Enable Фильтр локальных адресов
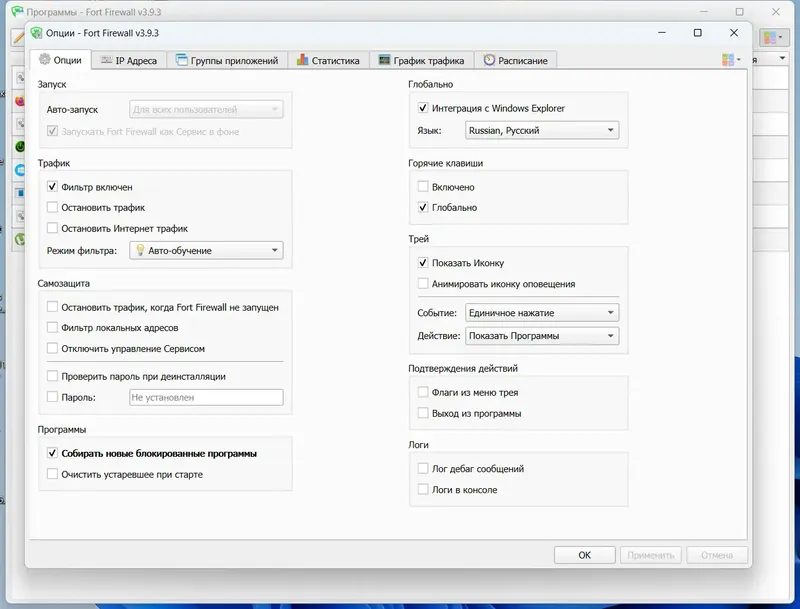This screenshot has width=800, height=609. click(52, 327)
